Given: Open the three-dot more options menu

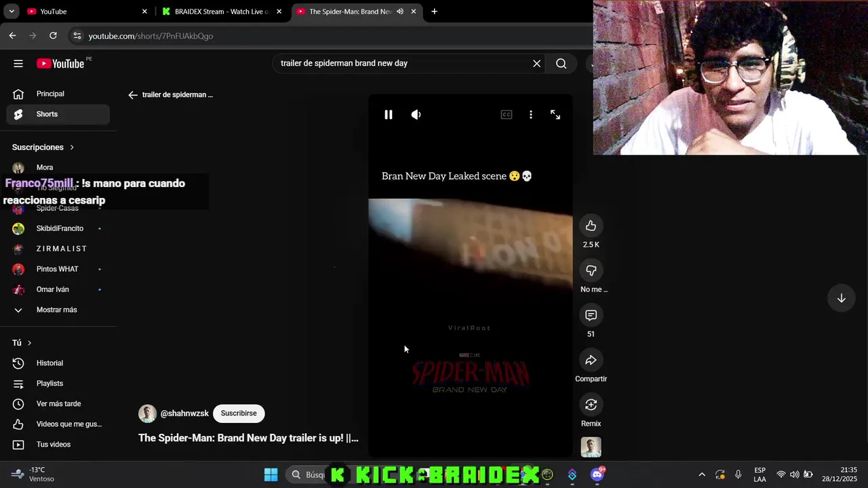Looking at the screenshot, I should pyautogui.click(x=531, y=115).
